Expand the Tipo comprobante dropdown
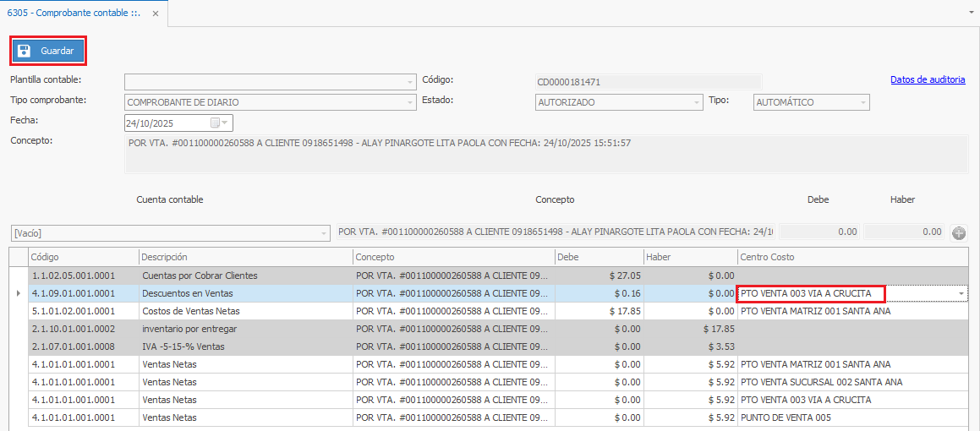Image resolution: width=980 pixels, height=431 pixels. click(x=409, y=102)
